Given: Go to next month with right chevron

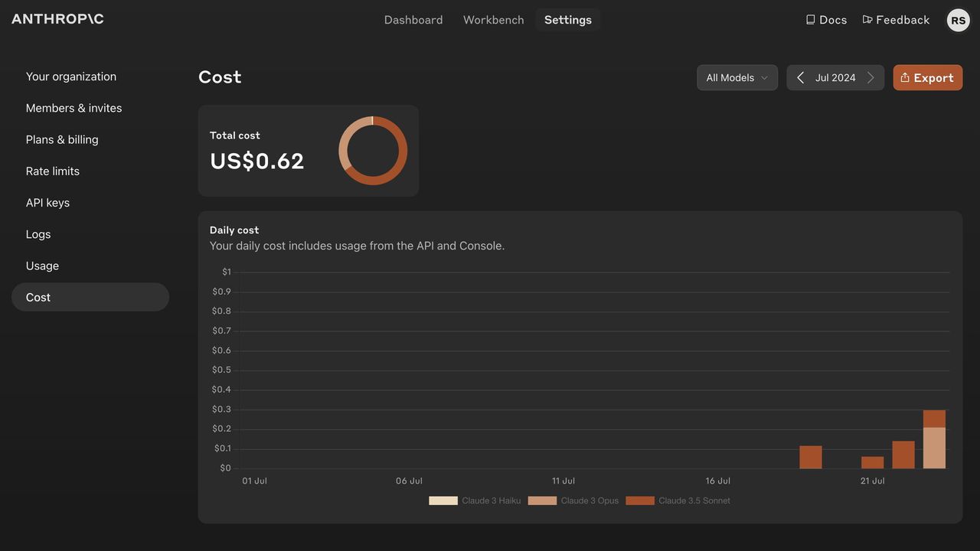Looking at the screenshot, I should (871, 78).
